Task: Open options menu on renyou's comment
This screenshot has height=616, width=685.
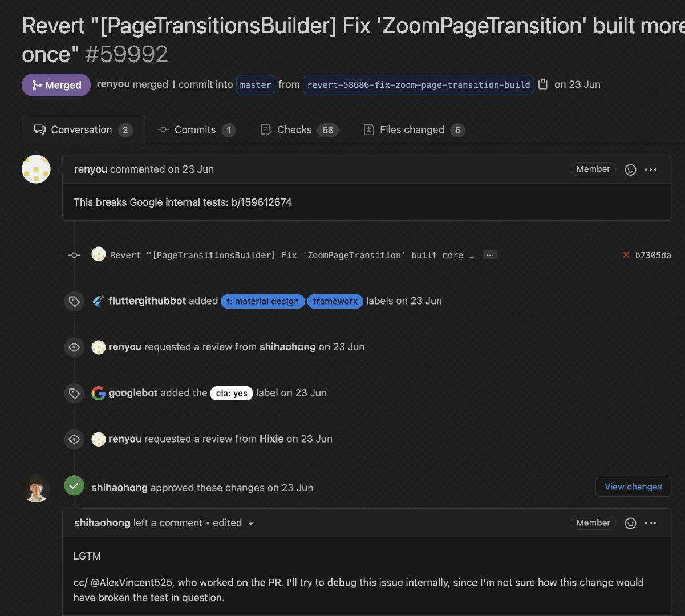Action: point(651,169)
